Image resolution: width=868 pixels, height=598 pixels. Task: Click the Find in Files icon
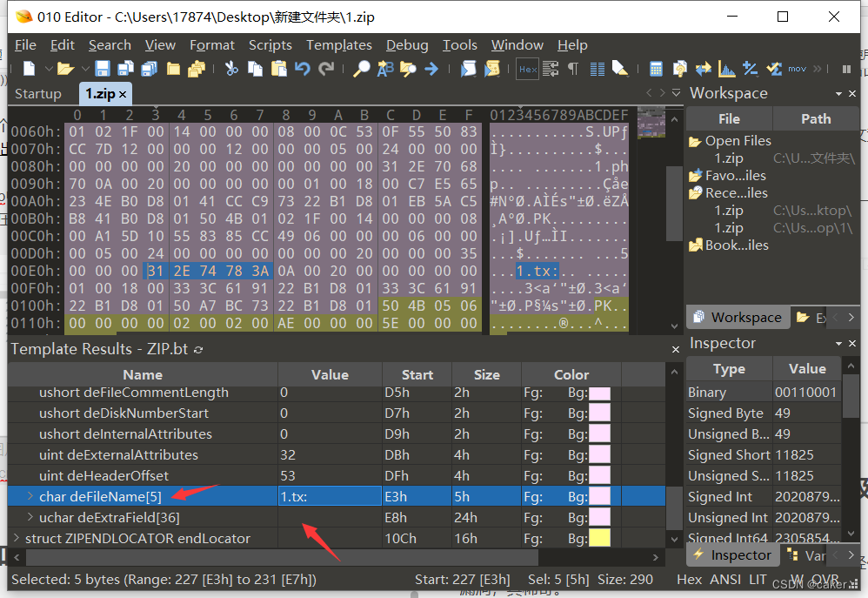(408, 69)
